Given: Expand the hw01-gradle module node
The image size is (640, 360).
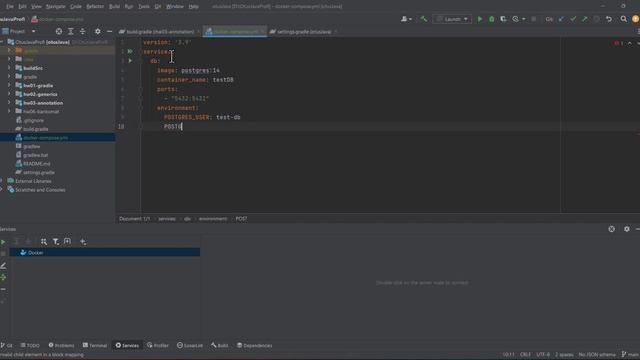Looking at the screenshot, I should point(9,85).
